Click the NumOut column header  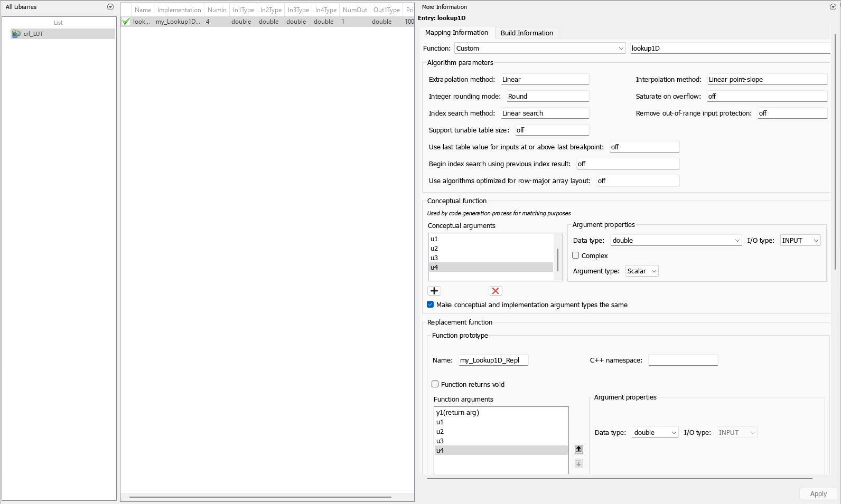355,10
